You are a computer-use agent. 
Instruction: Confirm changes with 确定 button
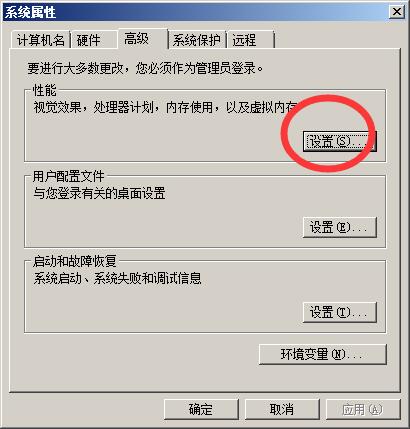[x=201, y=409]
